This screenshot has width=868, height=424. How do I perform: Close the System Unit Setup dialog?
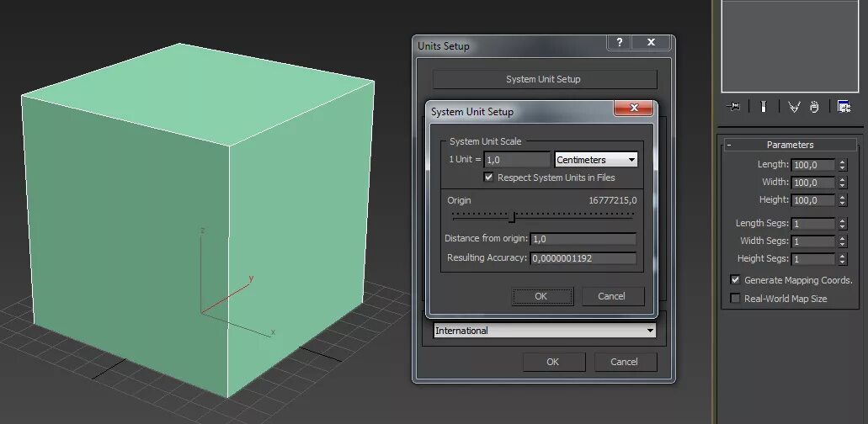tap(634, 108)
